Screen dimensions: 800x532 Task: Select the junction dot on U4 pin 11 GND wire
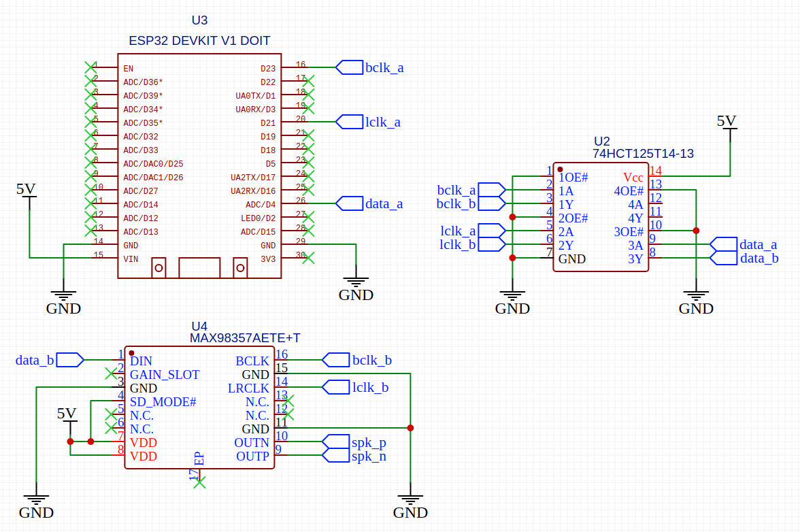(x=410, y=428)
